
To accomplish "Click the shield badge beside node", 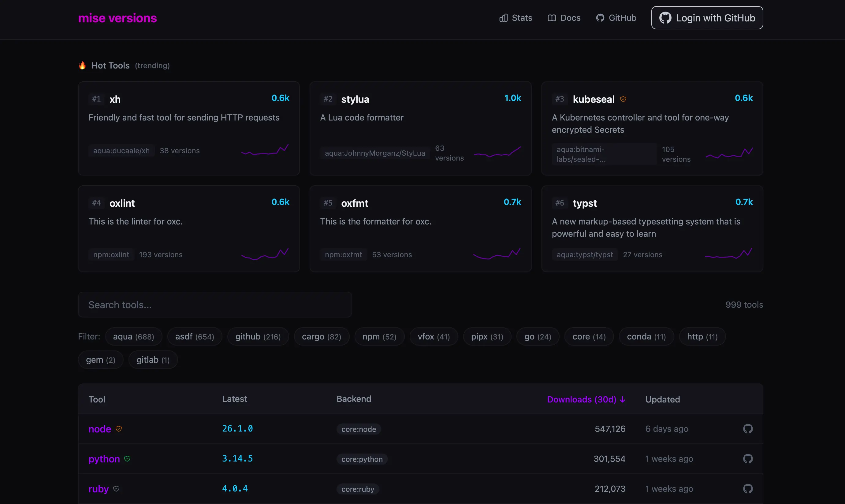I will tap(119, 428).
